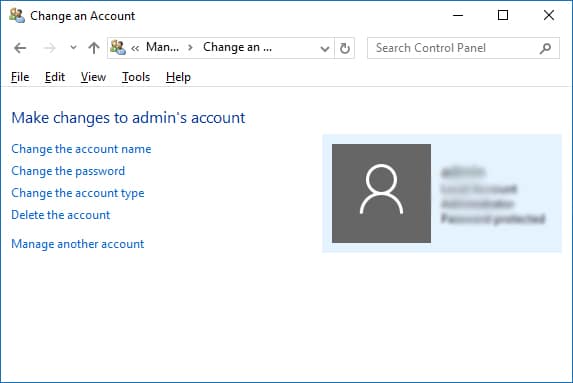This screenshot has height=383, width=573.
Task: Go back using the Back arrow
Action: [x=20, y=48]
